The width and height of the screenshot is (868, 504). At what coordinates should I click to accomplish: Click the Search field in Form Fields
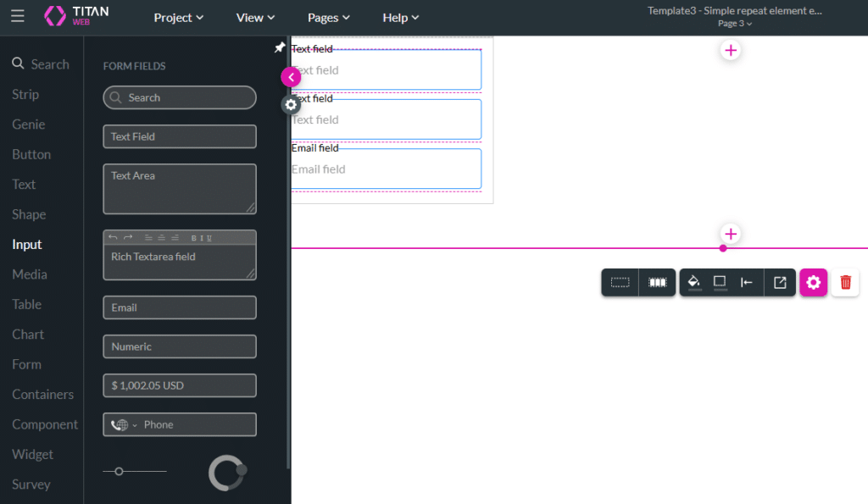pyautogui.click(x=179, y=97)
